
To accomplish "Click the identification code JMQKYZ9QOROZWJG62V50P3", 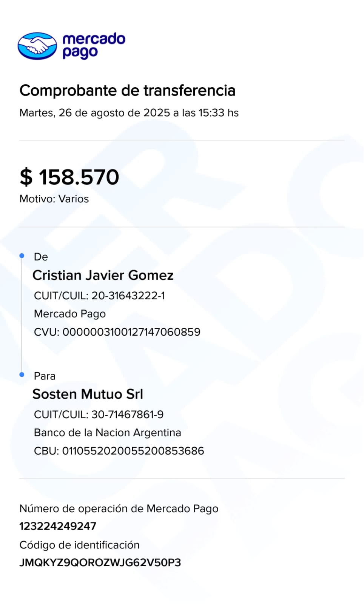I will click(100, 562).
